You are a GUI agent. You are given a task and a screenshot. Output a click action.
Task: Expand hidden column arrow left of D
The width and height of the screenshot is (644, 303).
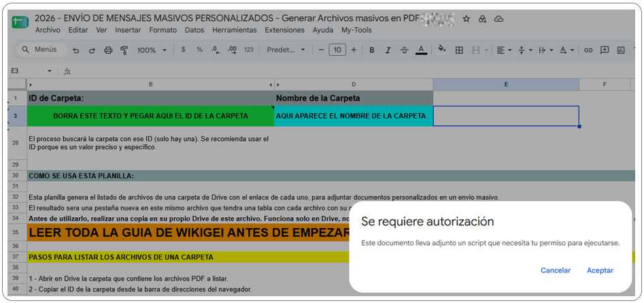tap(278, 84)
